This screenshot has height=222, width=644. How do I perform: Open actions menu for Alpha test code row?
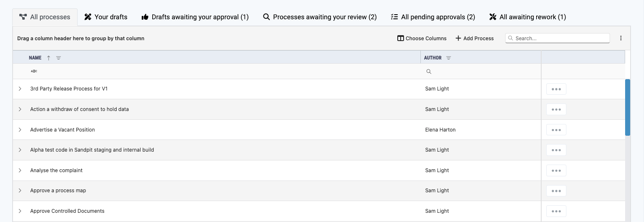point(556,150)
